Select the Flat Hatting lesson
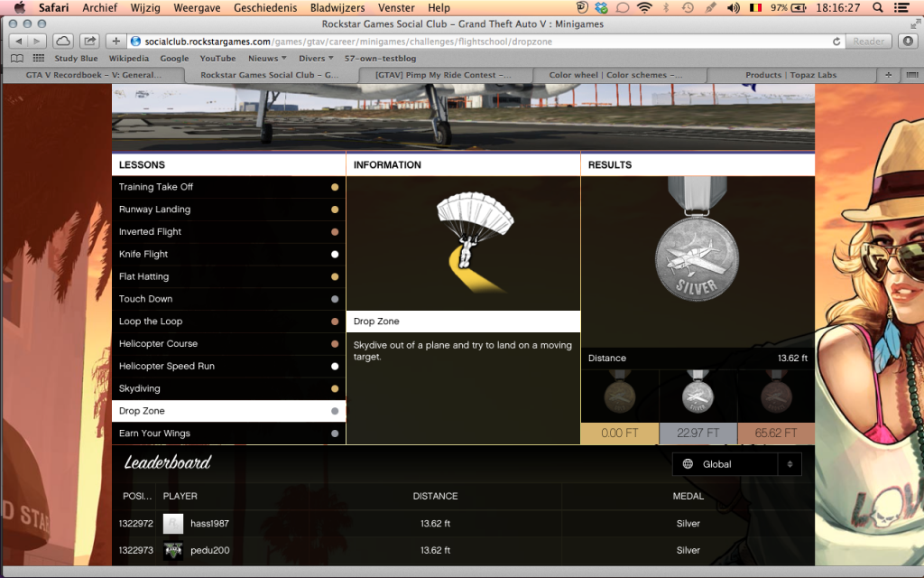924x578 pixels. click(228, 276)
